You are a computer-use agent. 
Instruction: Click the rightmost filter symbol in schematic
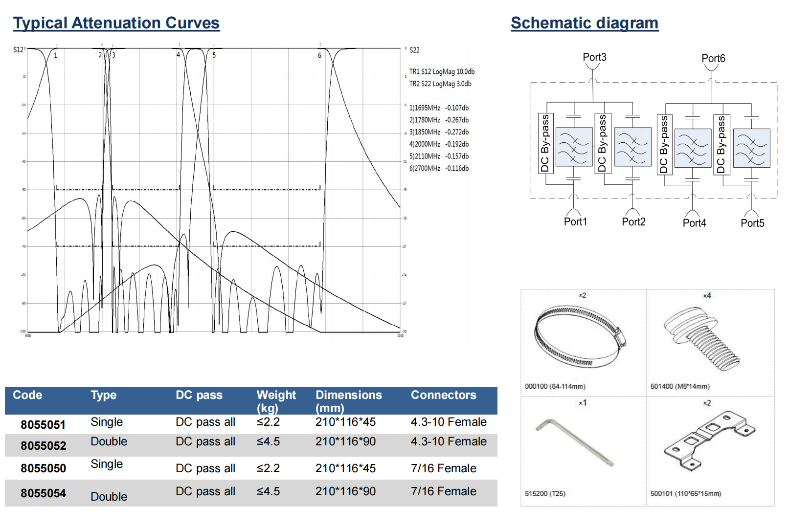tap(752, 148)
